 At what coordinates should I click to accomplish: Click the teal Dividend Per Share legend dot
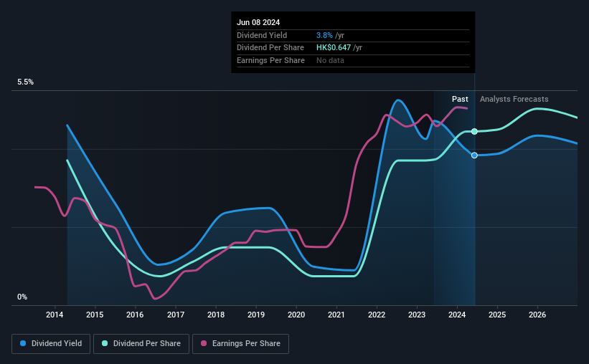105,343
